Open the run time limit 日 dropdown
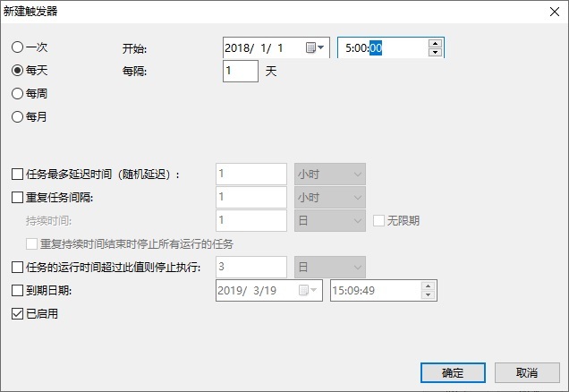Viewport: 569px width, 392px height. (330, 267)
